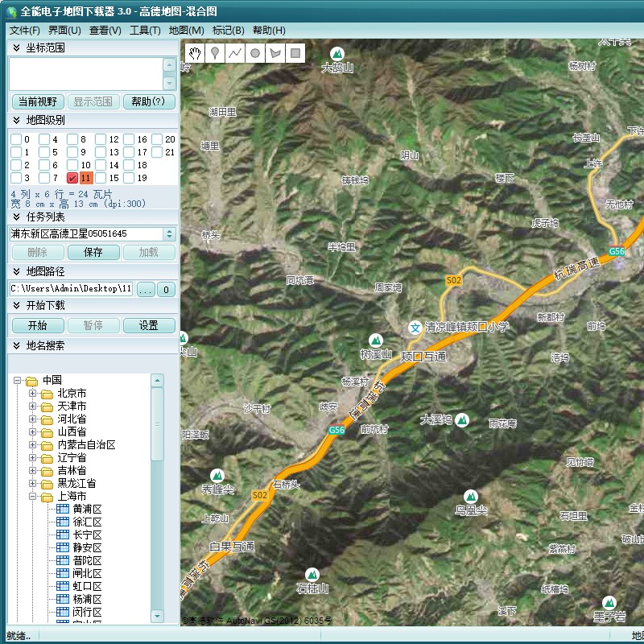Open the task list dropdown

(x=170, y=233)
